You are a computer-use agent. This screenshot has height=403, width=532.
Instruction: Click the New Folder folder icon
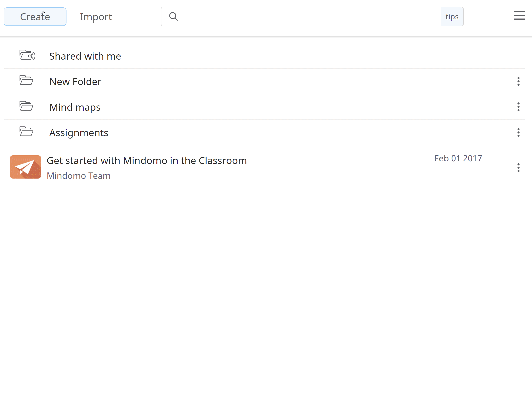coord(26,80)
